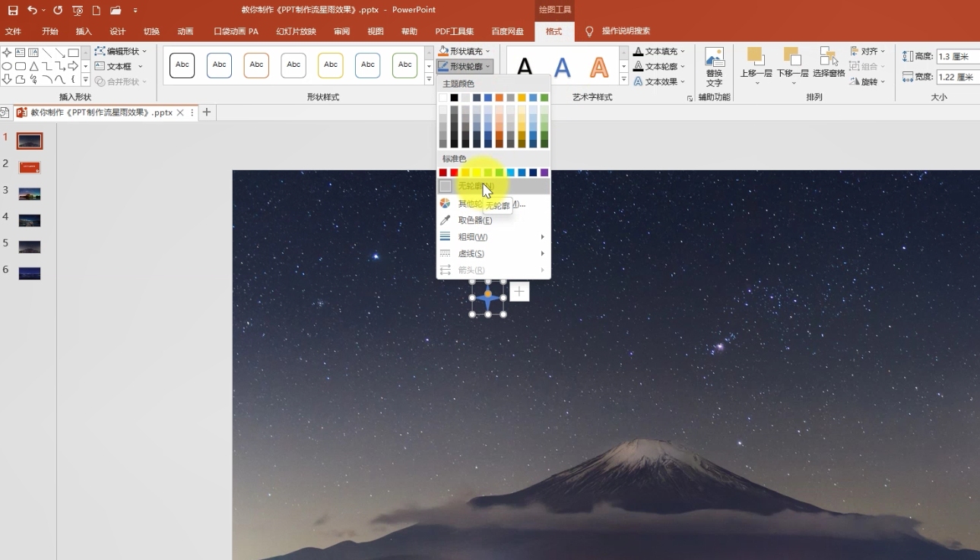
Task: Pick the white theme color swatch
Action: point(443,97)
